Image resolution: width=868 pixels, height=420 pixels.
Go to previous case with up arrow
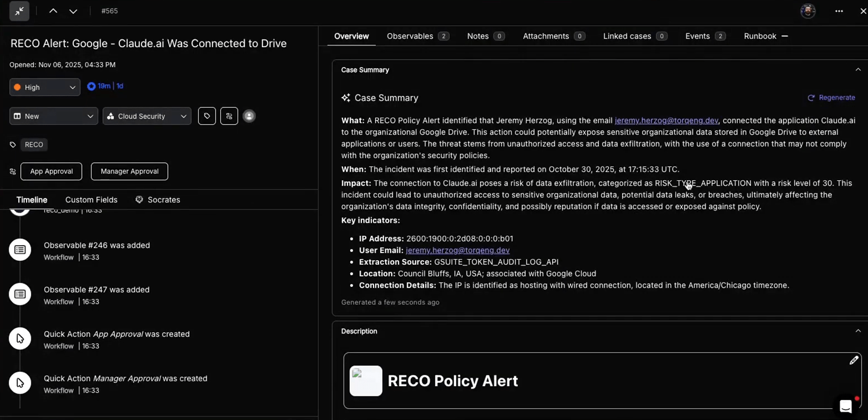(x=53, y=11)
